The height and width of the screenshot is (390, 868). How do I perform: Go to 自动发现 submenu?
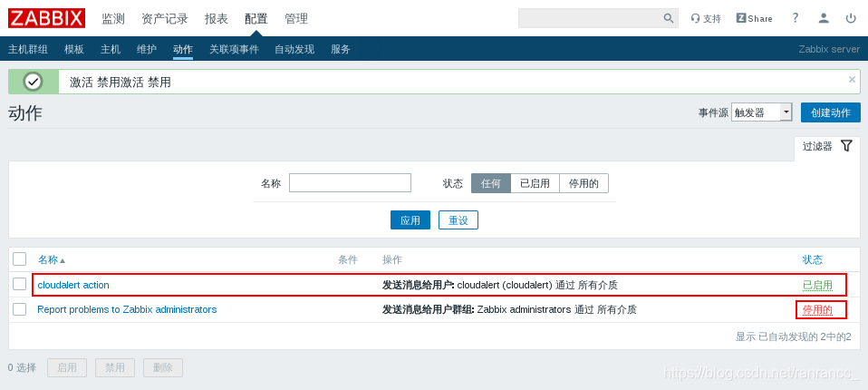tap(294, 49)
